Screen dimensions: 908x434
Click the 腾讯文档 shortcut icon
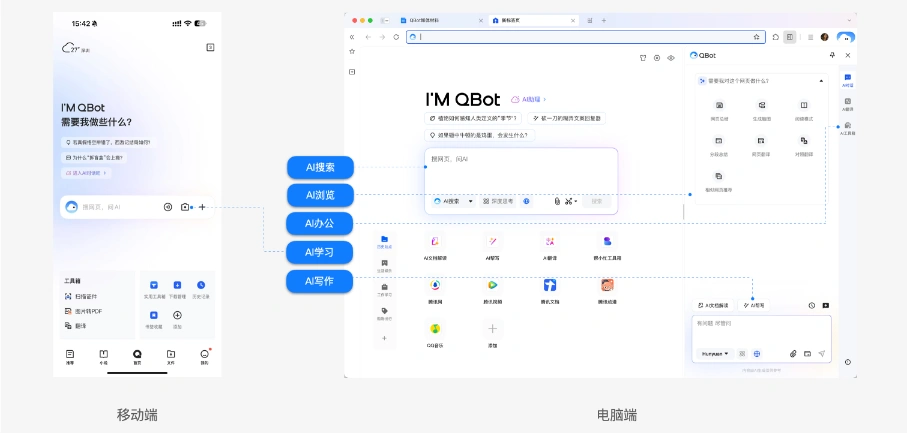pyautogui.click(x=549, y=285)
